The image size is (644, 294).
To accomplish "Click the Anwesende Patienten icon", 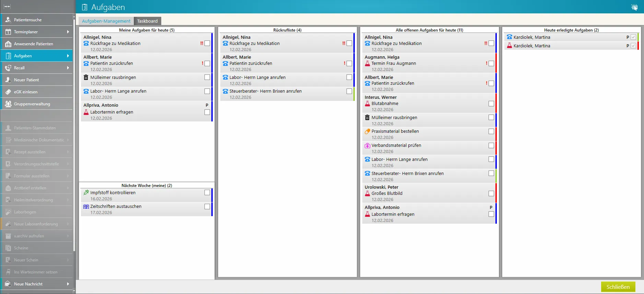I will (x=8, y=44).
